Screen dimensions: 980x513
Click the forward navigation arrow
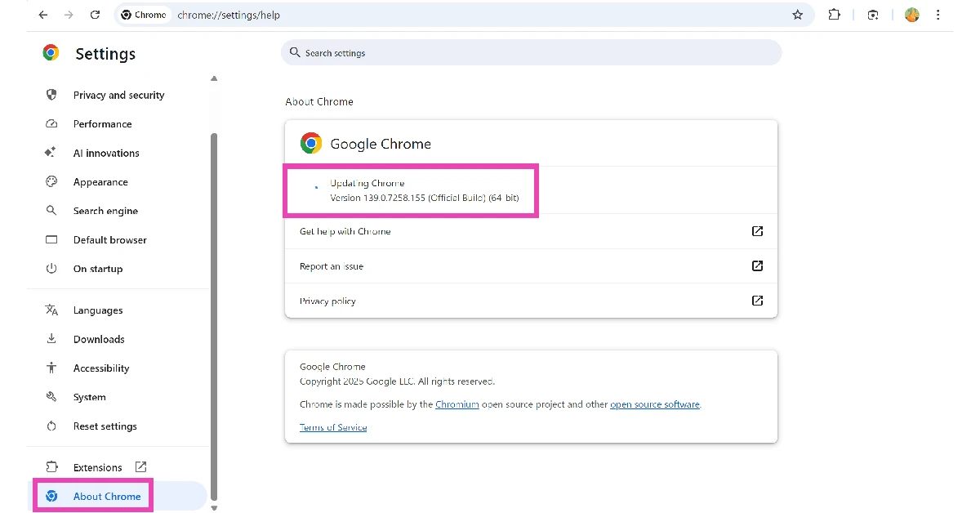pos(69,15)
